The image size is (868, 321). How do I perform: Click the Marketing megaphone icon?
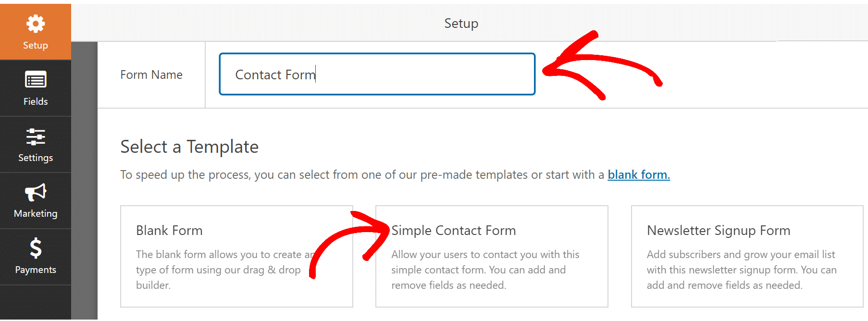(36, 193)
